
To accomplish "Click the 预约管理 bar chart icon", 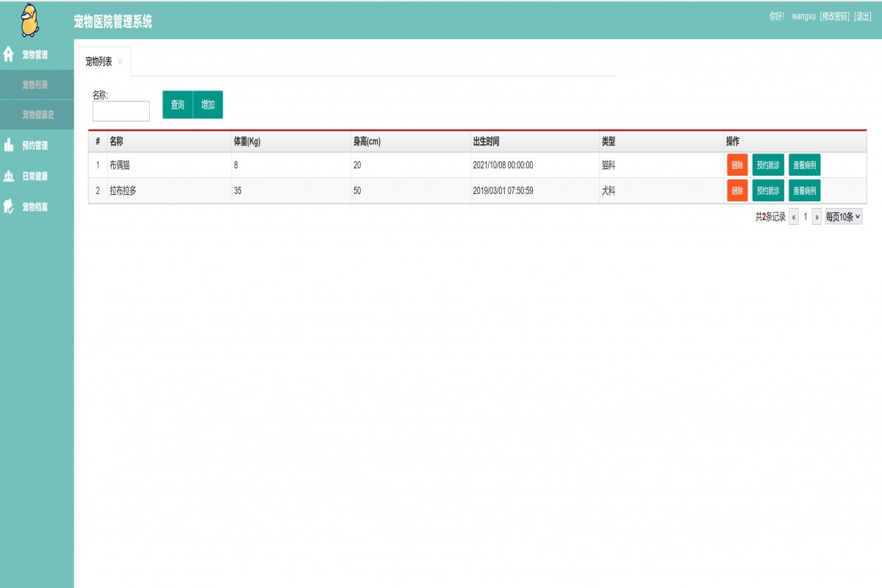I will tap(8, 146).
